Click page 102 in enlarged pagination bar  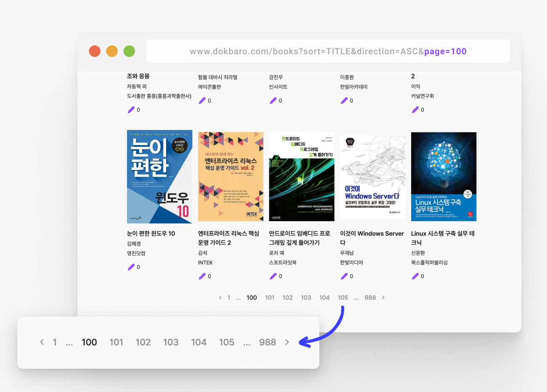pyautogui.click(x=143, y=342)
